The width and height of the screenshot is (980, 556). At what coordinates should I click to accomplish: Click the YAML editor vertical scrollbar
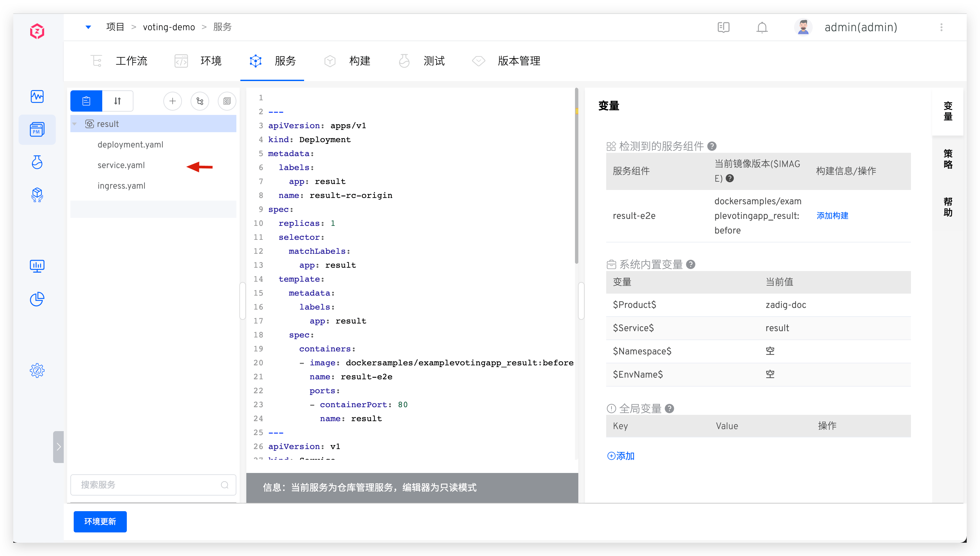[x=576, y=176]
